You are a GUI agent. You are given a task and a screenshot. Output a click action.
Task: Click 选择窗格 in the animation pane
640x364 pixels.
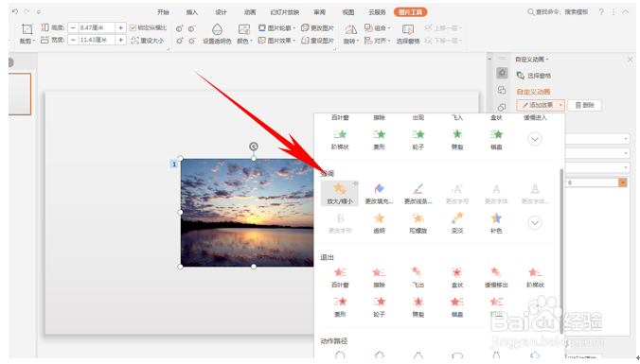pos(534,76)
